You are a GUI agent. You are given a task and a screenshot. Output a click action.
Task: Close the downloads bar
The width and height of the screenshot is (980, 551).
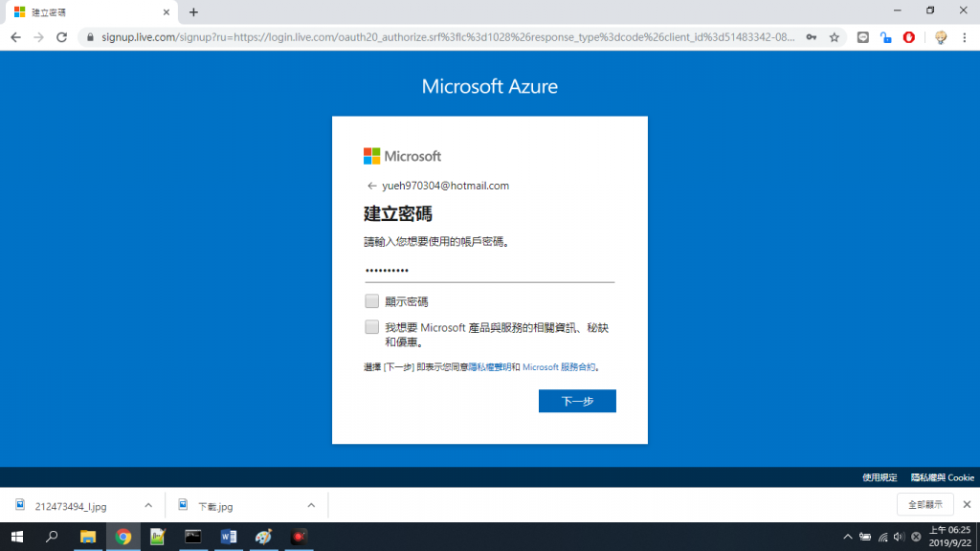(967, 504)
